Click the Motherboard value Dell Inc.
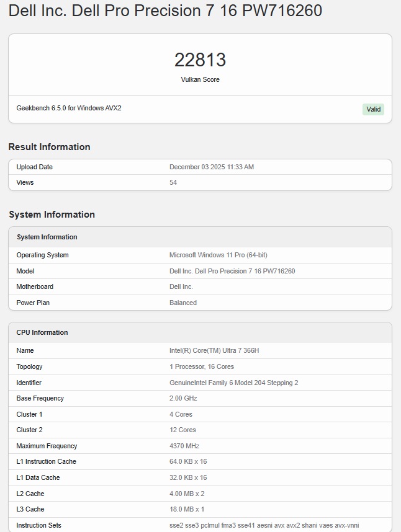Viewport: 401px width, 532px height. point(181,286)
